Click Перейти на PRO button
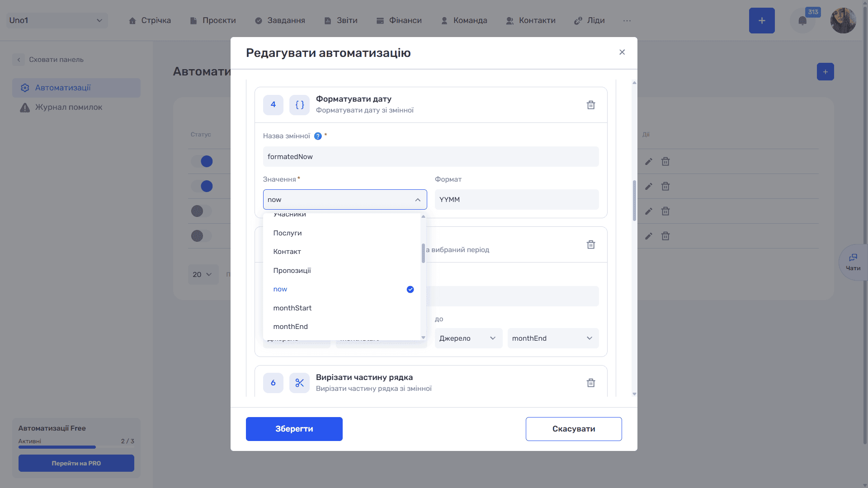 coord(76,463)
